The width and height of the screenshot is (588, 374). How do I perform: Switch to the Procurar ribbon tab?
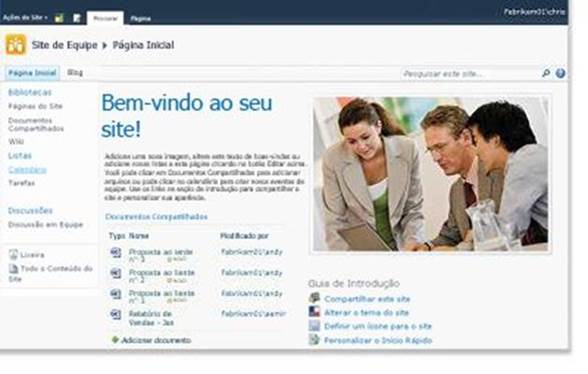105,18
